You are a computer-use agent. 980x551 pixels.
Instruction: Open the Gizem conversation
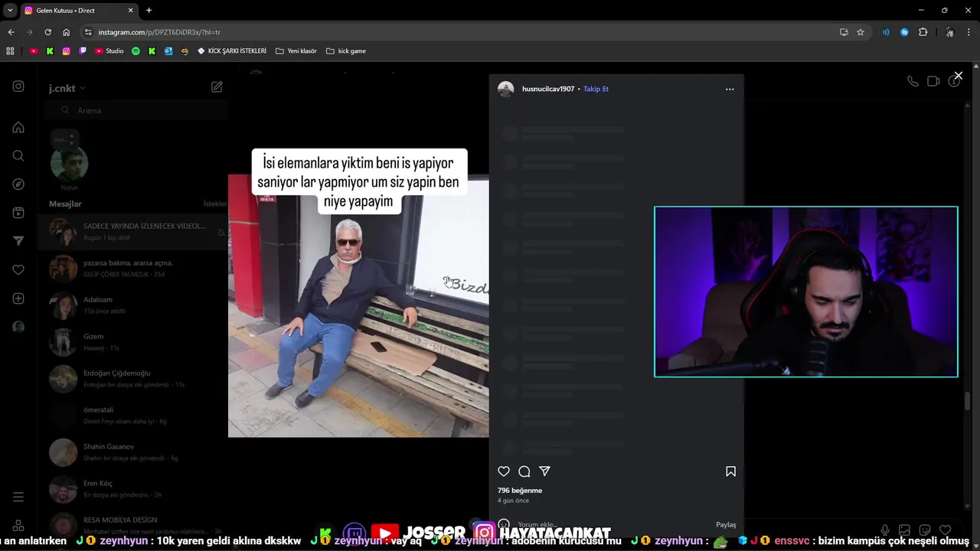pos(132,341)
